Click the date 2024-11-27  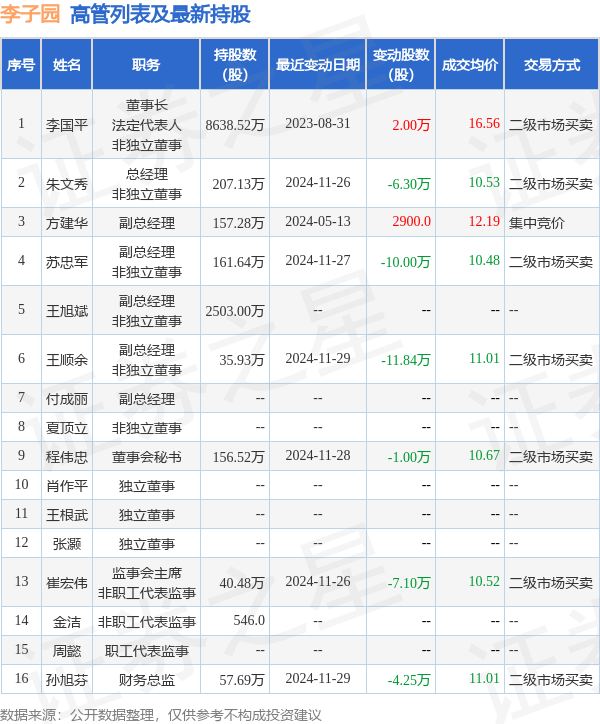(318, 260)
